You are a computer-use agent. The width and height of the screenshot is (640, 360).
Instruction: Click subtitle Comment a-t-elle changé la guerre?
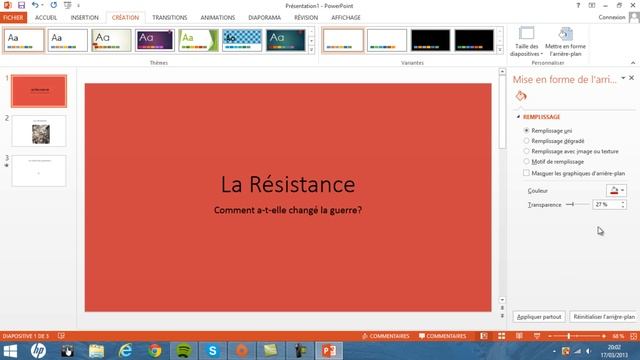[x=288, y=210]
